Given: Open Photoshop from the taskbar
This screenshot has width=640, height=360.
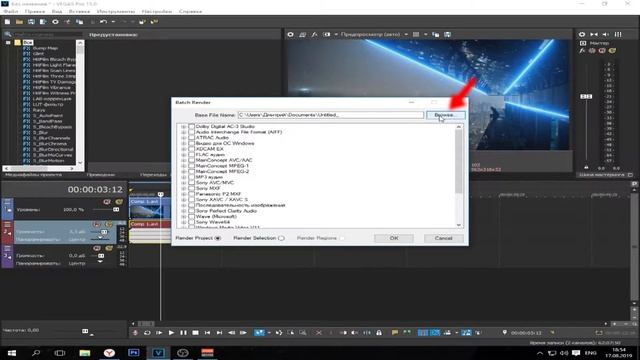Looking at the screenshot, I should click(x=133, y=353).
